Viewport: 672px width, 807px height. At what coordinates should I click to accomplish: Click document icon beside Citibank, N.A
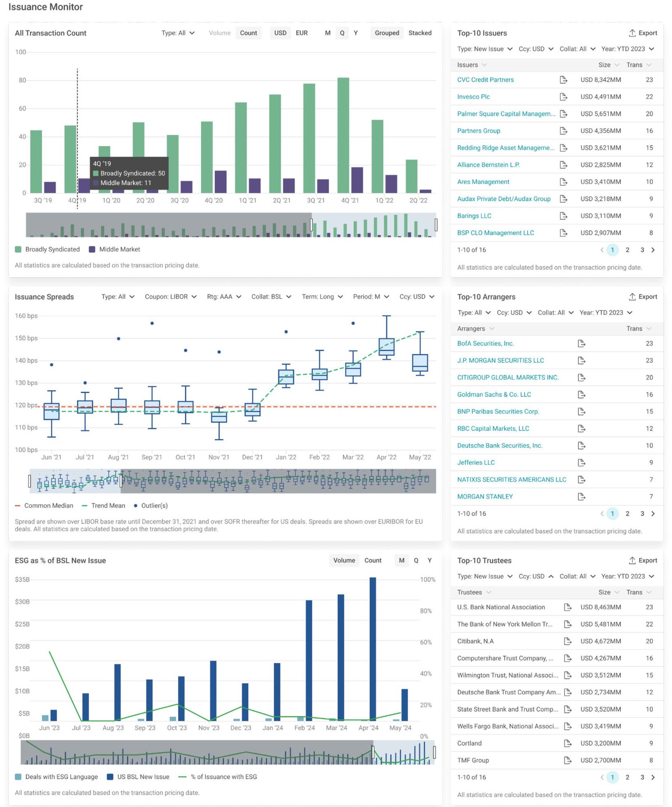pyautogui.click(x=567, y=641)
